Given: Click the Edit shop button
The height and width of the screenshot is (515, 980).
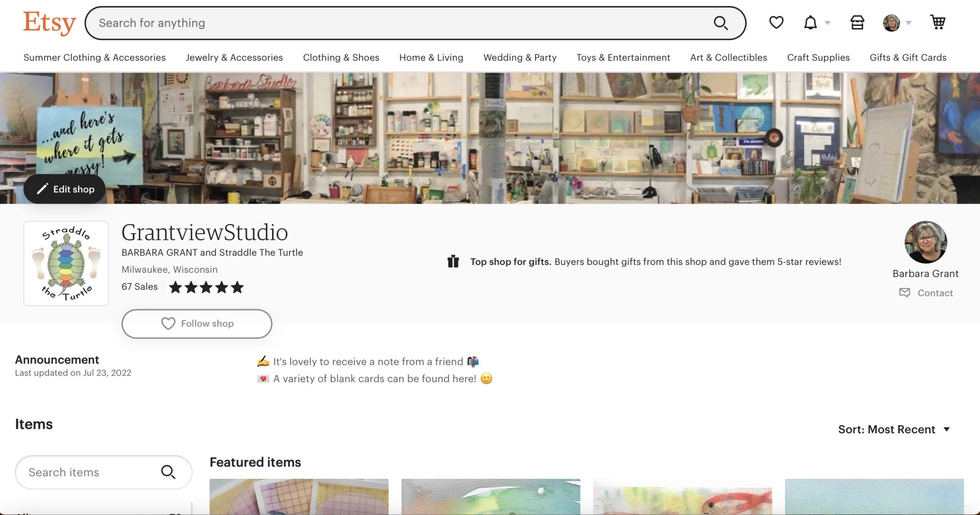Looking at the screenshot, I should (x=65, y=189).
